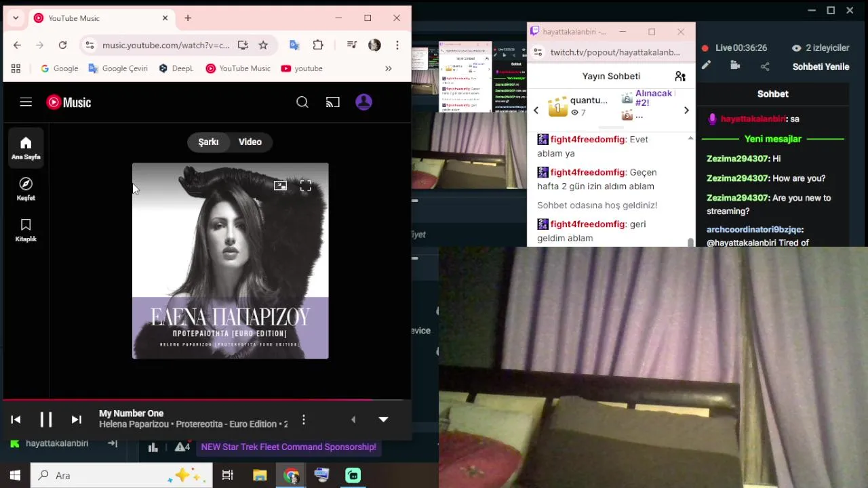868x488 pixels.
Task: Close the YouTube Music tab
Action: pyautogui.click(x=165, y=18)
